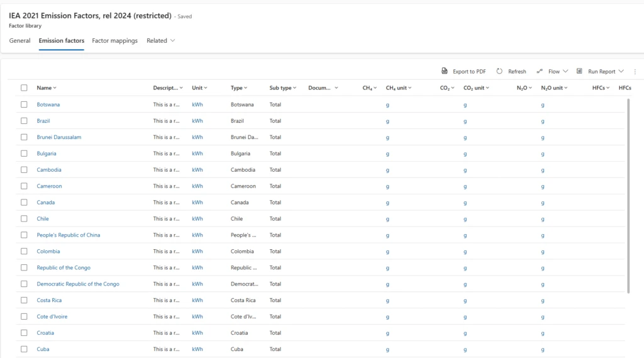Click the Refresh icon in toolbar
This screenshot has height=358, width=644.
coord(499,72)
